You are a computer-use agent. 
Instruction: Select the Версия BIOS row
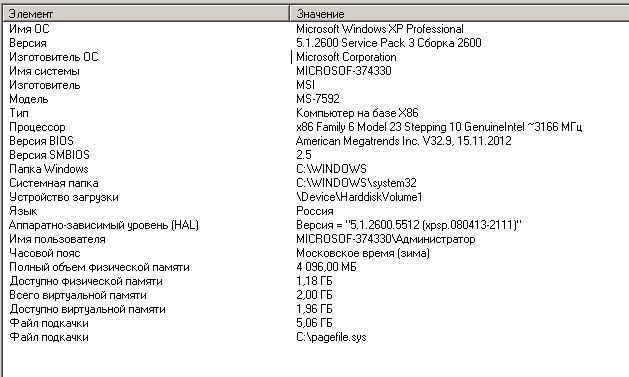point(316,141)
